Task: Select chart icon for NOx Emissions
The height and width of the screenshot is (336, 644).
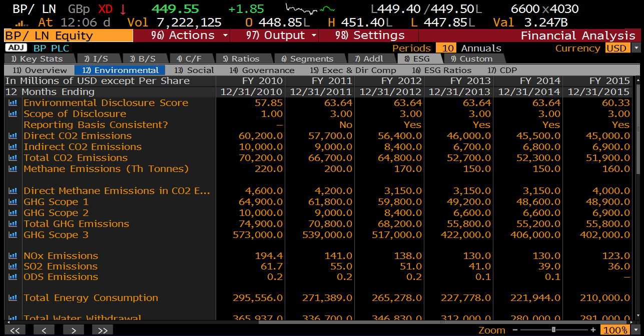Action: pyautogui.click(x=13, y=256)
